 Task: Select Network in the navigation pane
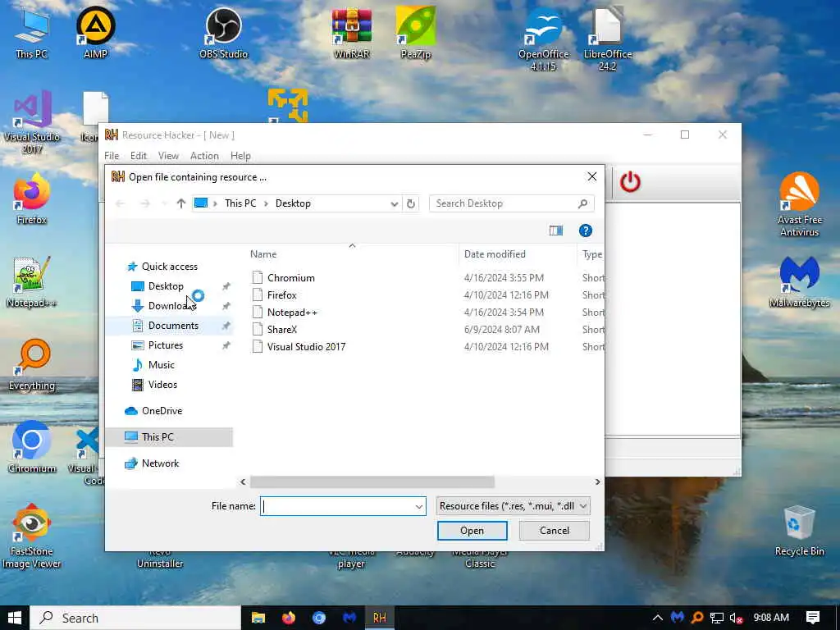[x=160, y=463]
